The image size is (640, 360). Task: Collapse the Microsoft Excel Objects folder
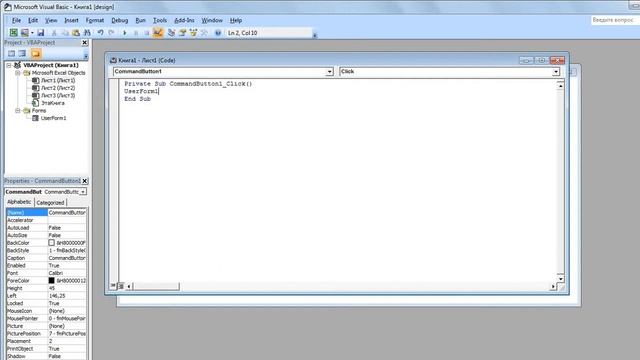point(18,73)
